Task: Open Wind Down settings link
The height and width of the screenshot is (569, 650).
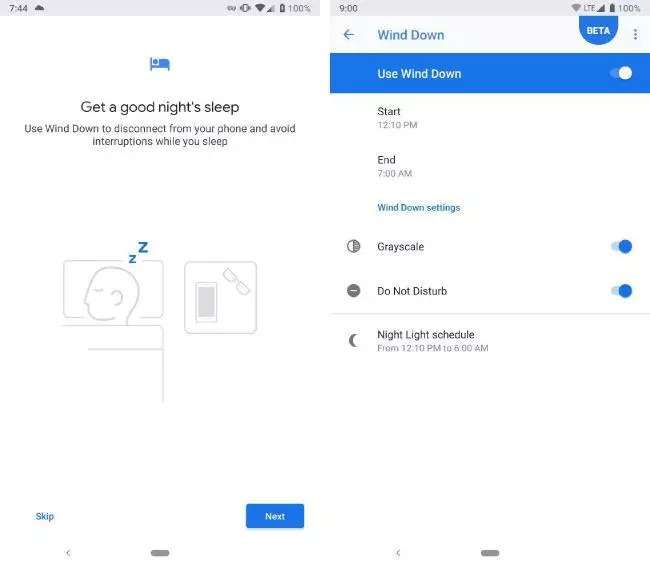Action: (419, 208)
